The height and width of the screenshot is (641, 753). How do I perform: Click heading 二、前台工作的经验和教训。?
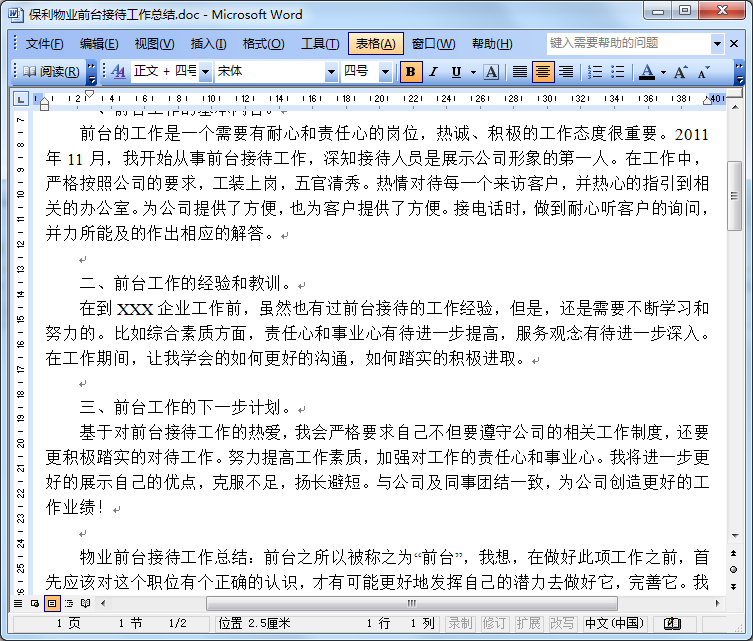pos(186,284)
